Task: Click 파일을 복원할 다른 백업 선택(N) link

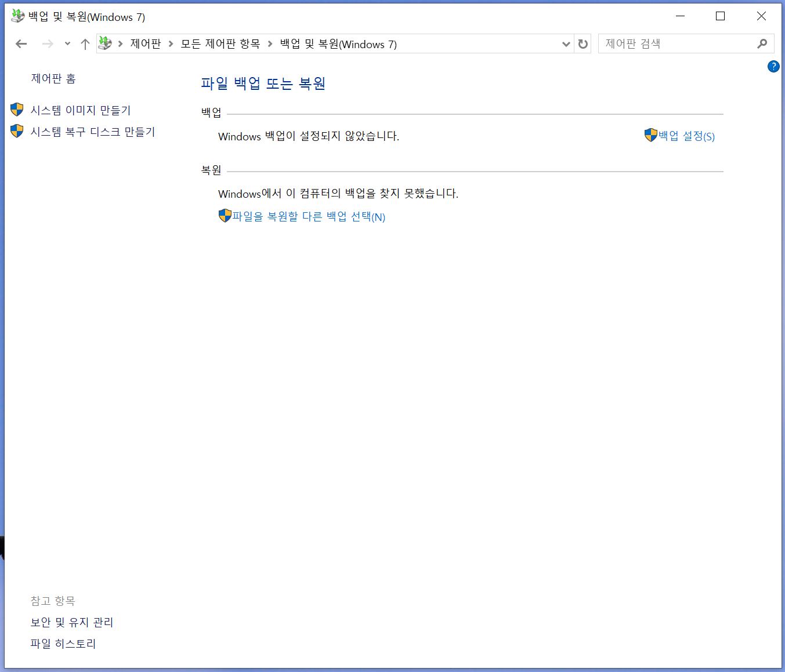Action: click(309, 216)
